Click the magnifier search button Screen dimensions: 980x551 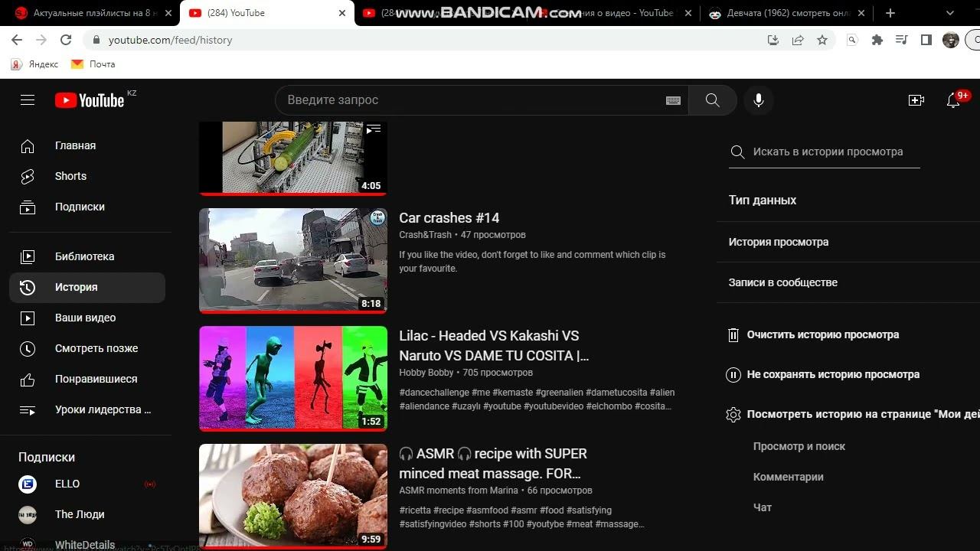click(x=713, y=100)
